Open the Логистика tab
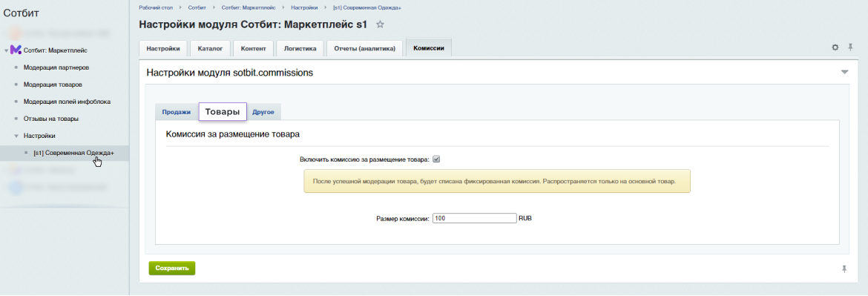The width and height of the screenshot is (868, 296). pos(300,49)
